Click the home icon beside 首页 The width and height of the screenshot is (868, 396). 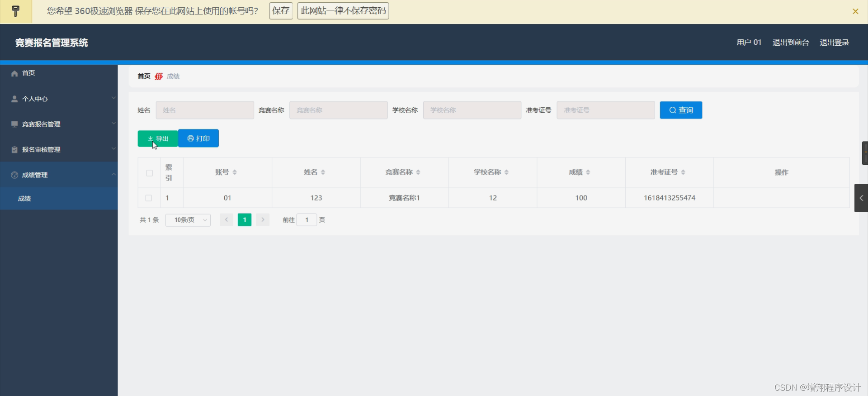click(x=14, y=73)
